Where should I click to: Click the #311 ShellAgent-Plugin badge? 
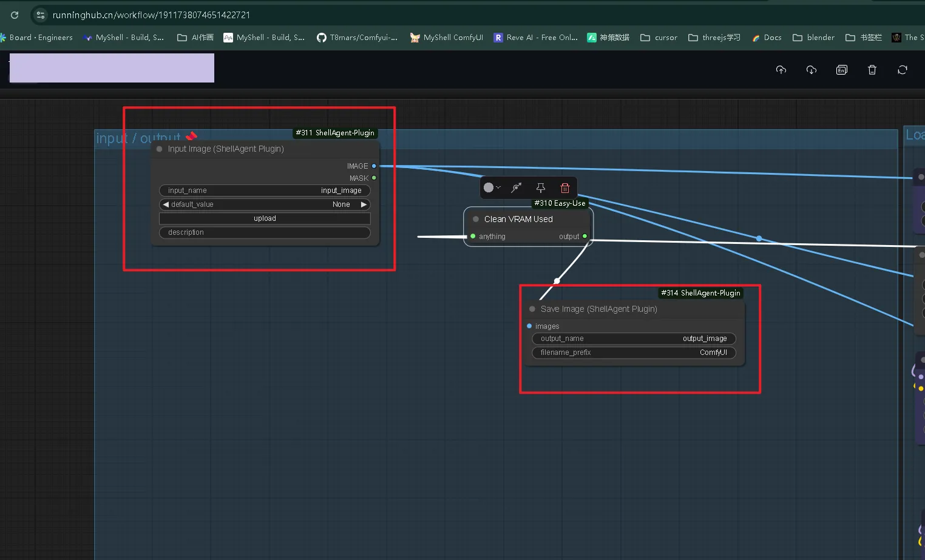click(x=335, y=133)
